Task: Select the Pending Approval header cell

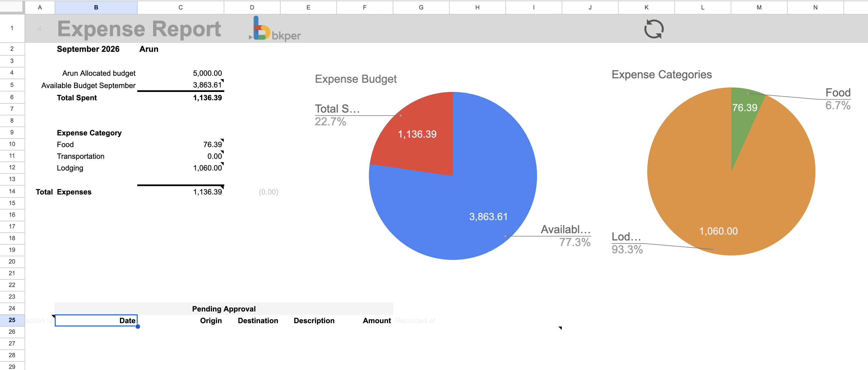Action: click(223, 308)
